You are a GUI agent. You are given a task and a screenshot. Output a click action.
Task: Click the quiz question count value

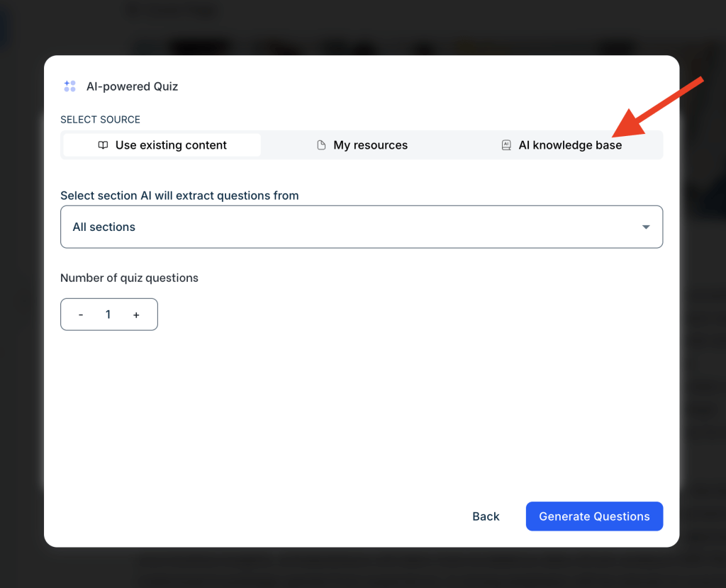pyautogui.click(x=108, y=315)
